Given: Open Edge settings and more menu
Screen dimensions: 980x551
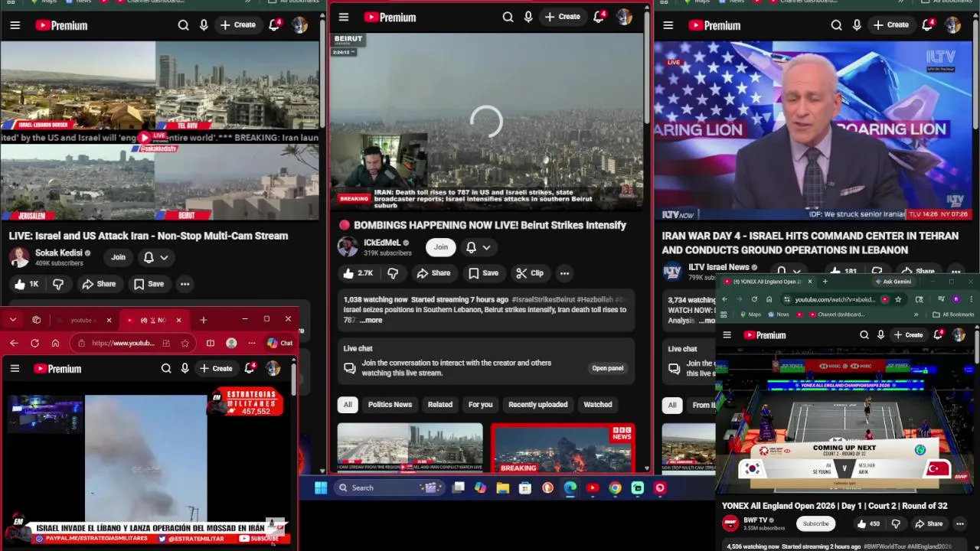Looking at the screenshot, I should [251, 343].
